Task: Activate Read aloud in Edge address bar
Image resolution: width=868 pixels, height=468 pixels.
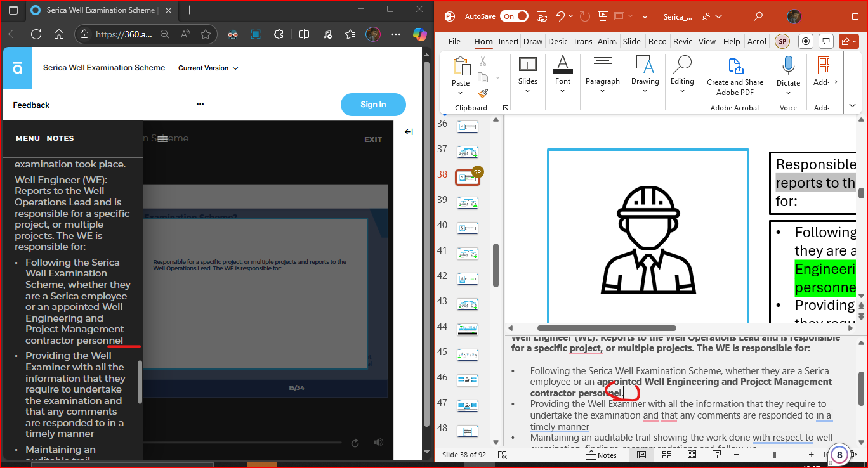Action: click(x=186, y=34)
